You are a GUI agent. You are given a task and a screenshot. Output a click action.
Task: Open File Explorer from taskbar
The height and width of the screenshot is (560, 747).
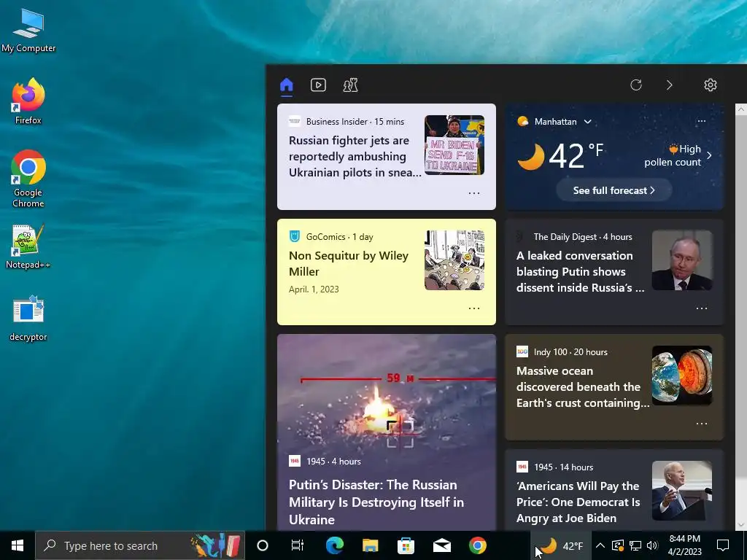[x=370, y=545]
